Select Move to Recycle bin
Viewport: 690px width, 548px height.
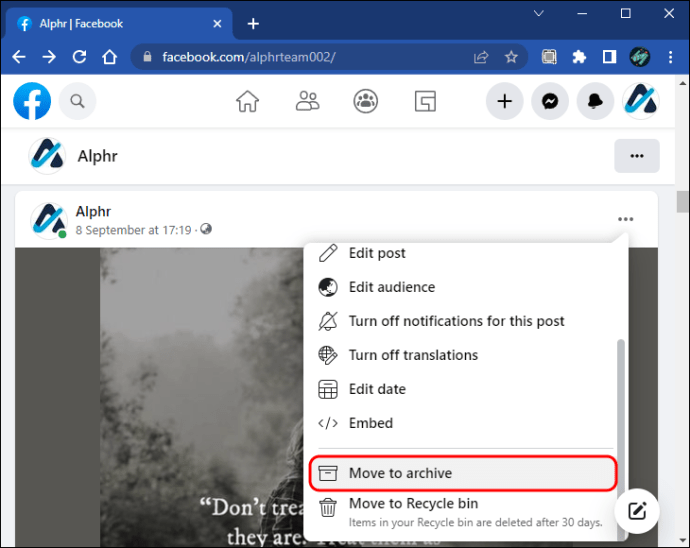tap(462, 512)
